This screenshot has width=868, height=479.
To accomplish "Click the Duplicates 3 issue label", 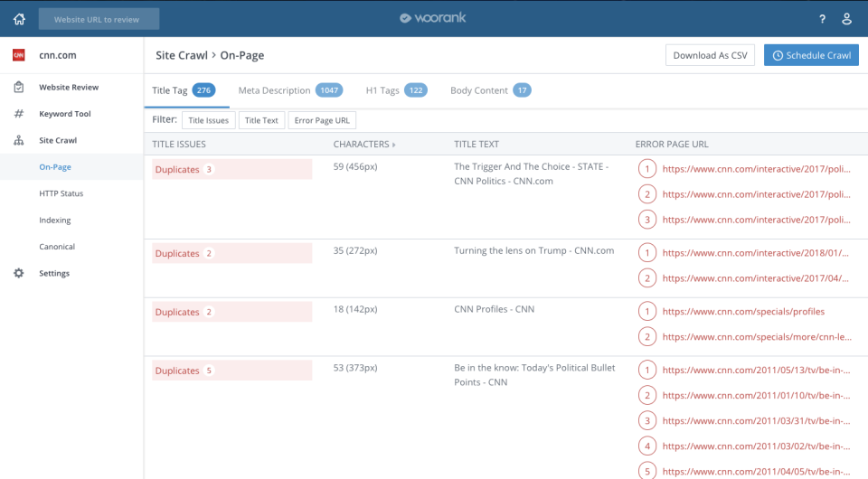I will [232, 169].
